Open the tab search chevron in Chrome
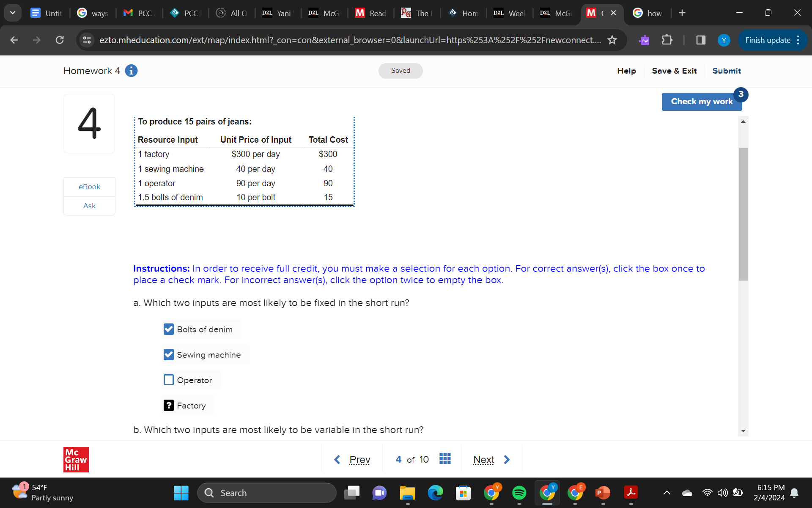The height and width of the screenshot is (508, 812). click(12, 13)
